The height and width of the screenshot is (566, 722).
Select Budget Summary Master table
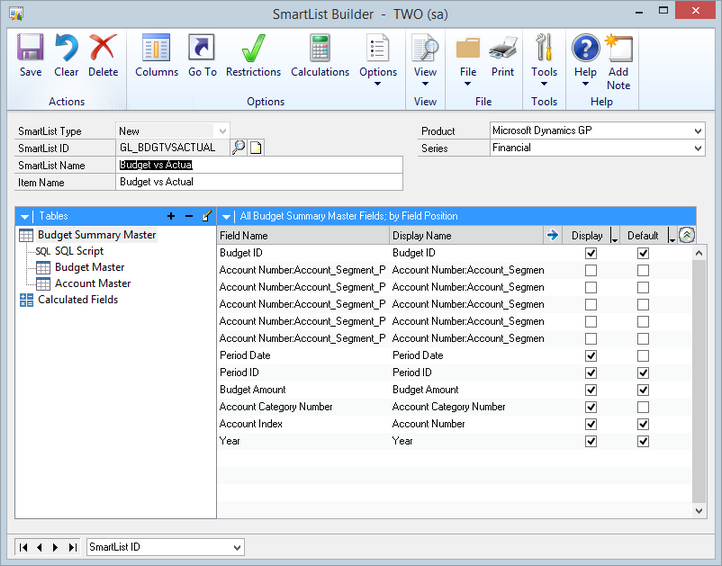click(97, 234)
